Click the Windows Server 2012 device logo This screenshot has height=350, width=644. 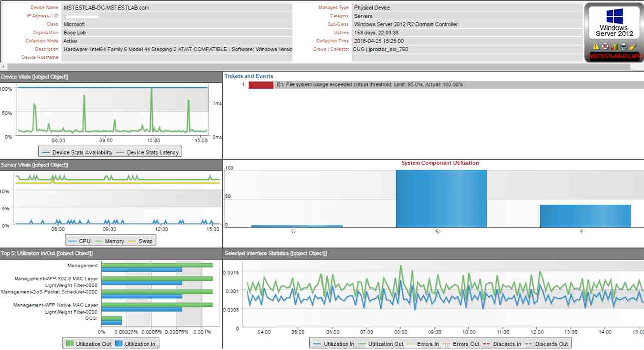click(613, 24)
